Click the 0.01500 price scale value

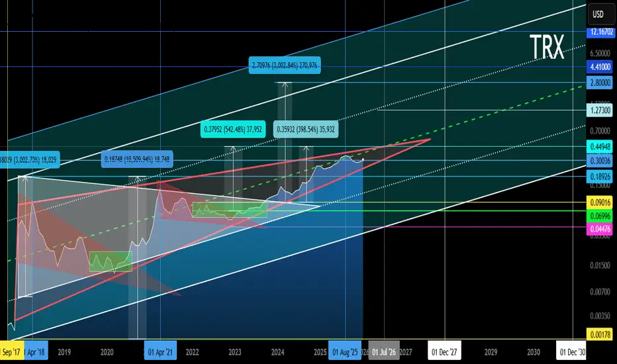tap(600, 265)
